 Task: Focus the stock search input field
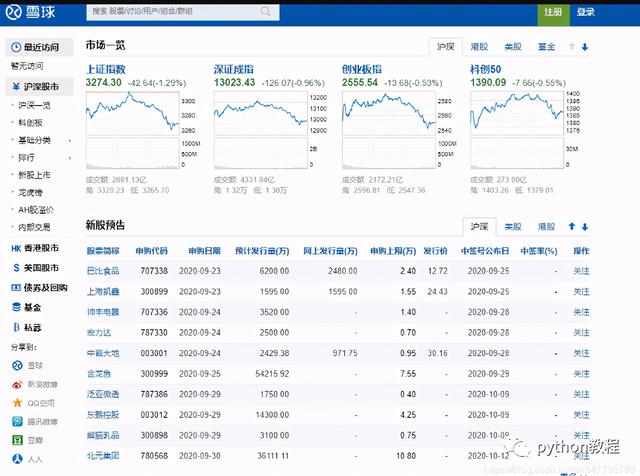click(183, 12)
